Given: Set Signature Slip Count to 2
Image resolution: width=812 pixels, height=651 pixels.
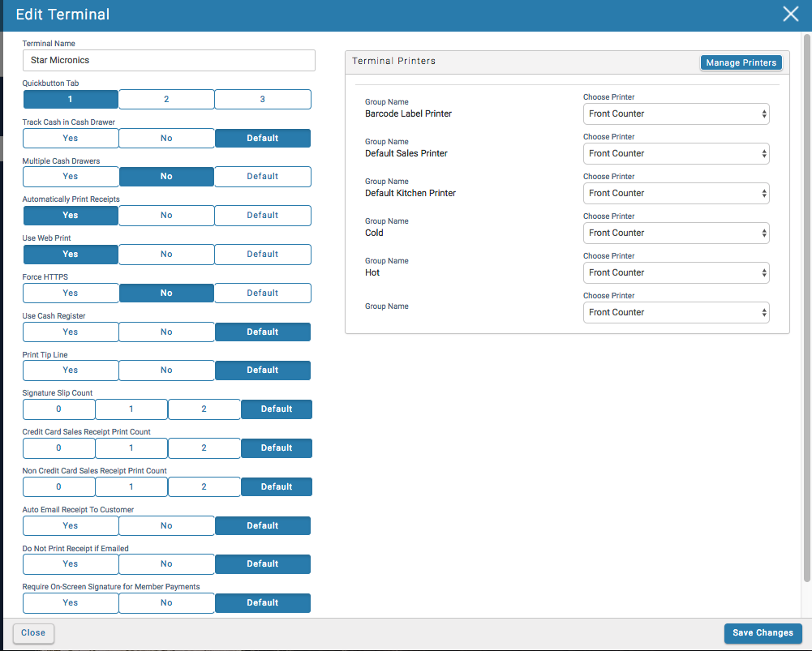Looking at the screenshot, I should 204,409.
